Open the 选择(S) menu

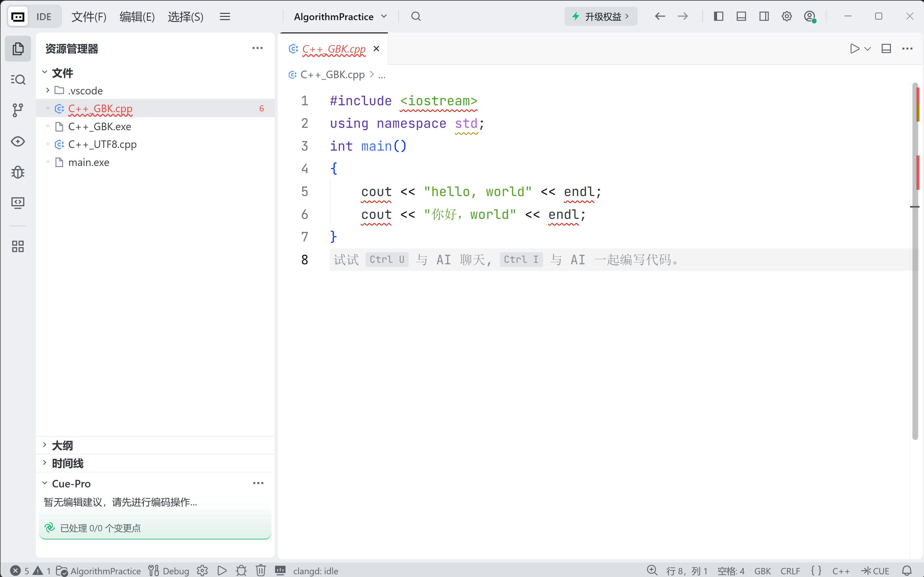point(186,17)
